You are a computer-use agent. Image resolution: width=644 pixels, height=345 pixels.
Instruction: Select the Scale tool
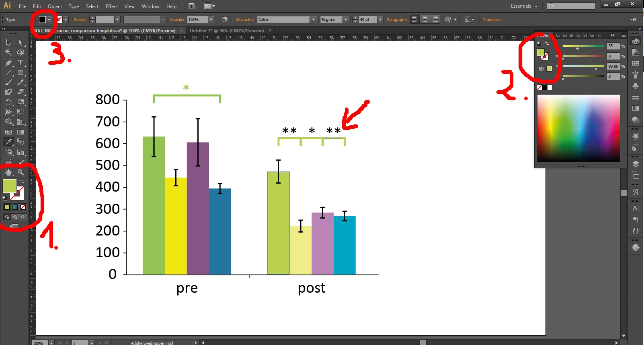(x=21, y=102)
